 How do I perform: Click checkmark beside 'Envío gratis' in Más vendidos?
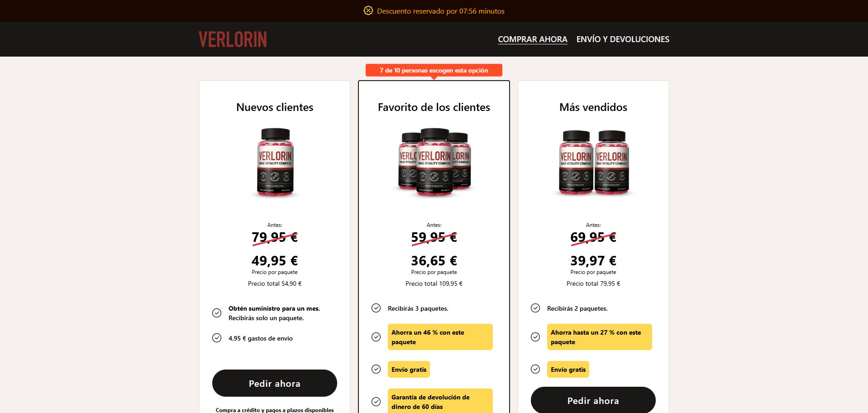[x=535, y=369]
